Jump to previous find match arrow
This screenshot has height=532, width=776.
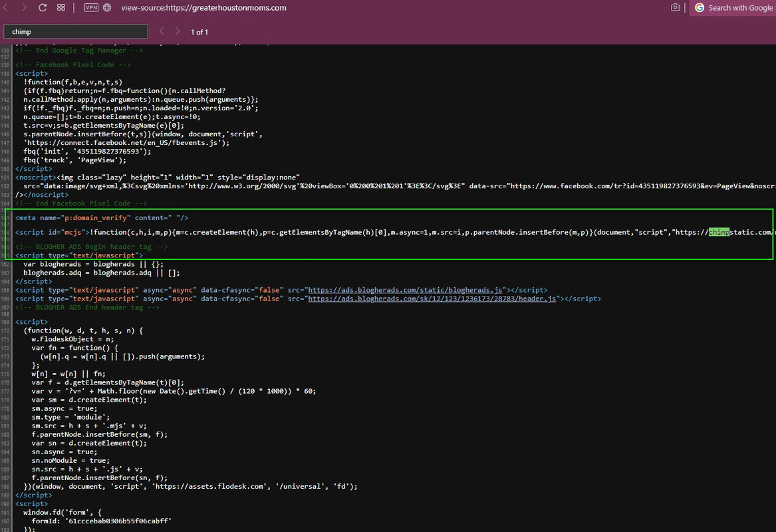(162, 31)
